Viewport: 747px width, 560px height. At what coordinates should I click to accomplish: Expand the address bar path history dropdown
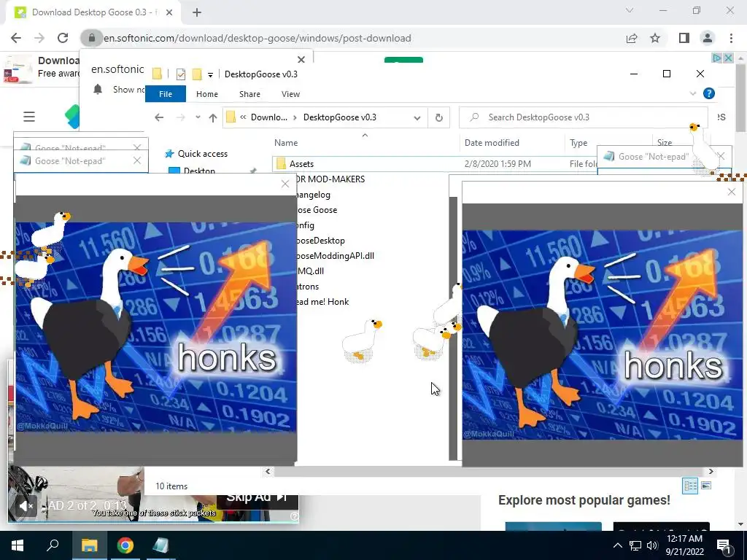coord(417,117)
